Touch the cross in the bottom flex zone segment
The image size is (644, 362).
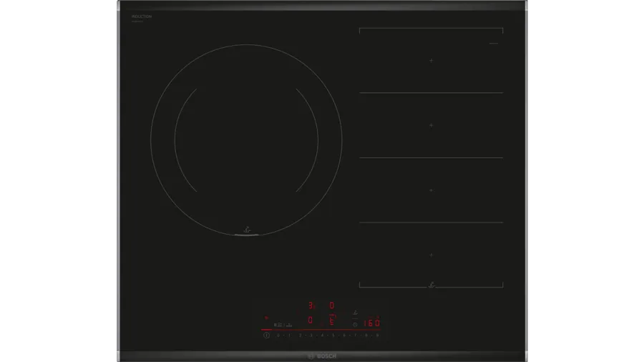(431, 255)
